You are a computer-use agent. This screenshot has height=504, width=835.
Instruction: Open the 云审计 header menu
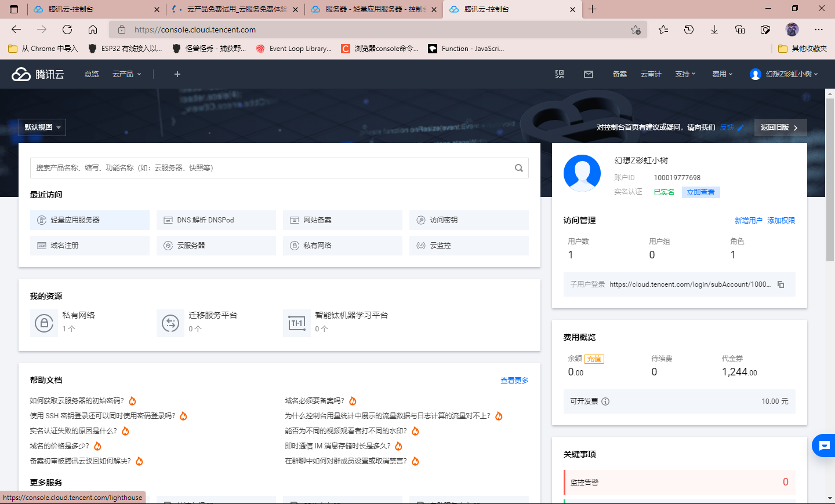tap(651, 74)
